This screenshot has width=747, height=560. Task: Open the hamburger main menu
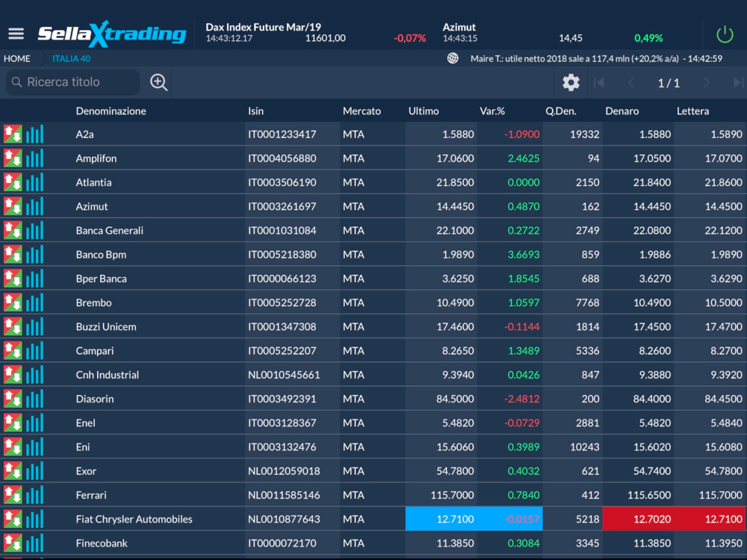pyautogui.click(x=16, y=34)
